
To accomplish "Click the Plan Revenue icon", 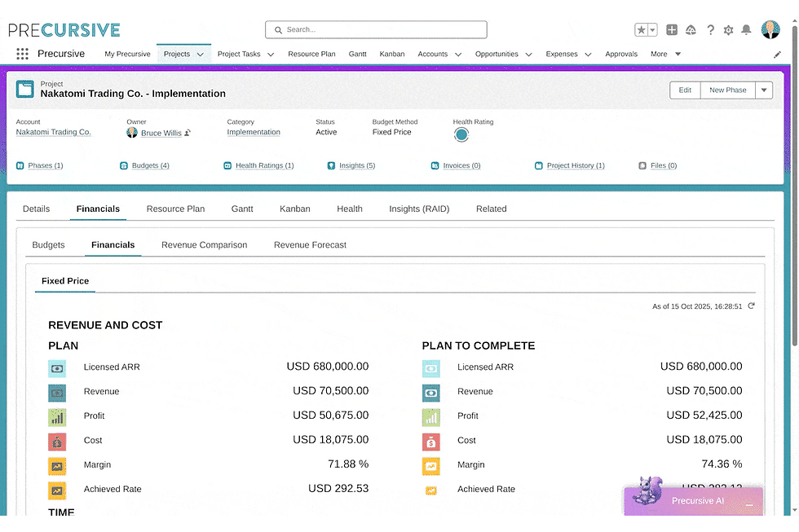I will [57, 393].
